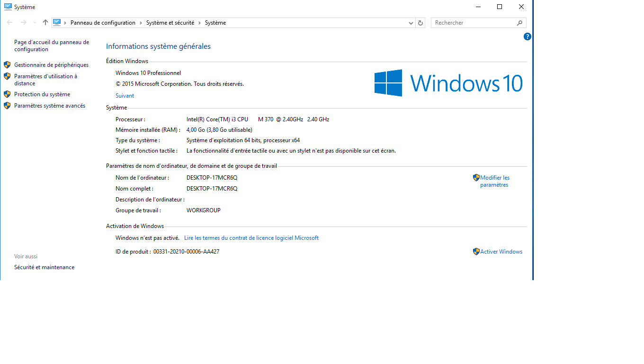The width and height of the screenshot is (644, 364).
Task: Go up one level with the Up arrow
Action: pyautogui.click(x=45, y=23)
